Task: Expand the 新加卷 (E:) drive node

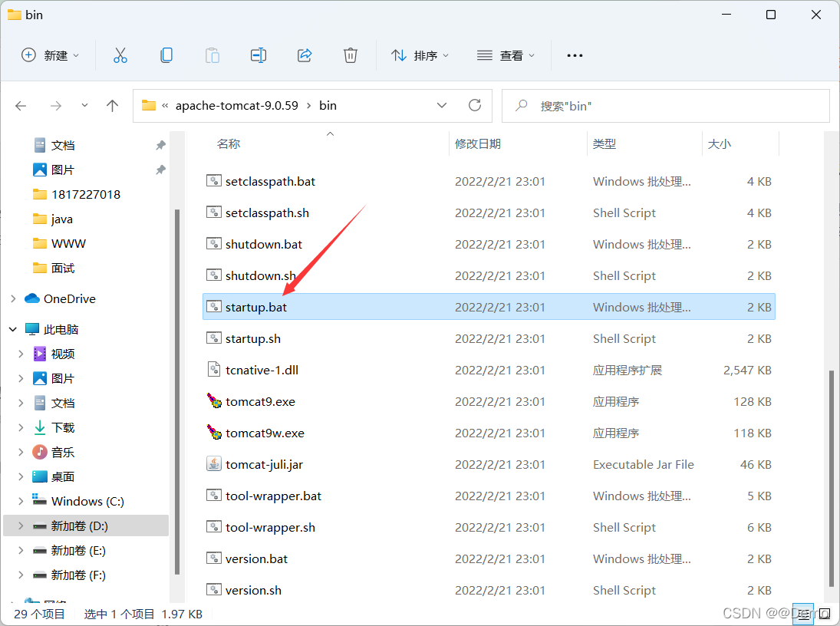Action: [x=21, y=550]
